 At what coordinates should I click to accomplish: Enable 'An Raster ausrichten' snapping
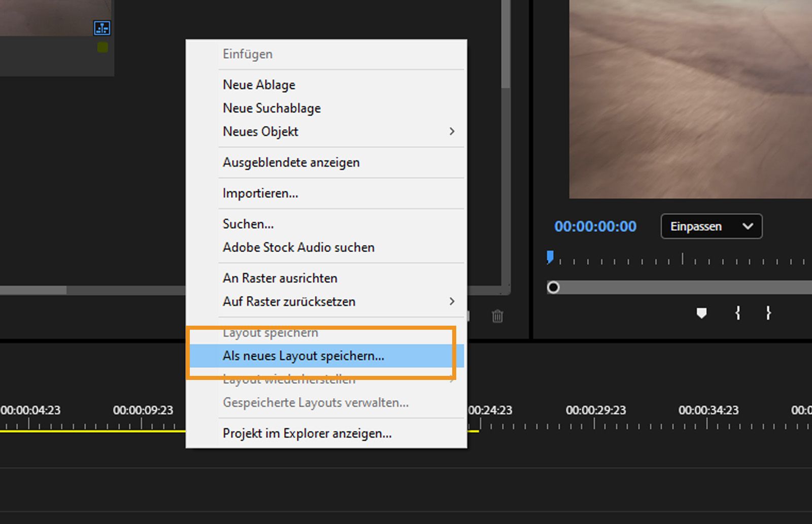(x=280, y=278)
